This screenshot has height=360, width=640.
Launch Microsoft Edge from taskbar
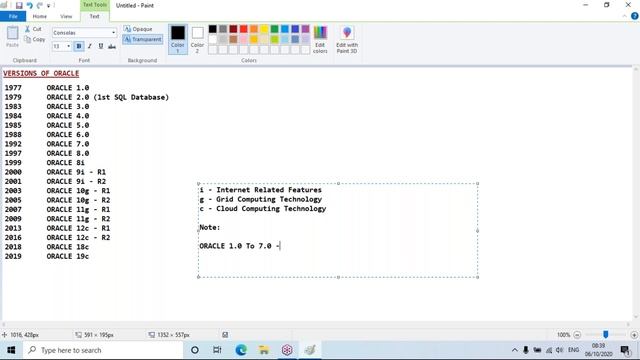(241, 350)
